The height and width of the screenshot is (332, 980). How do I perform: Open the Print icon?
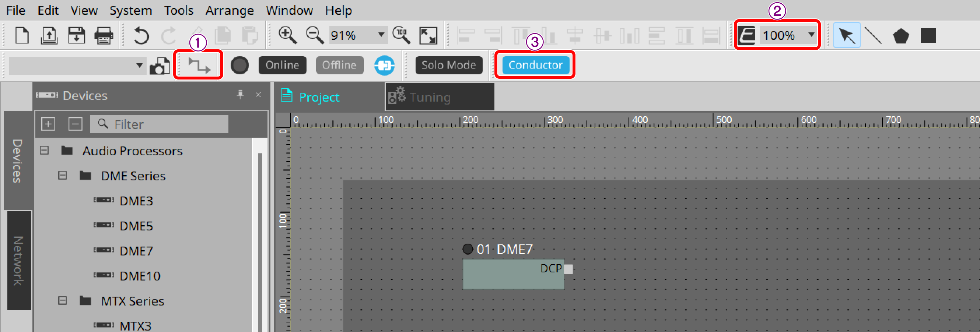click(104, 35)
